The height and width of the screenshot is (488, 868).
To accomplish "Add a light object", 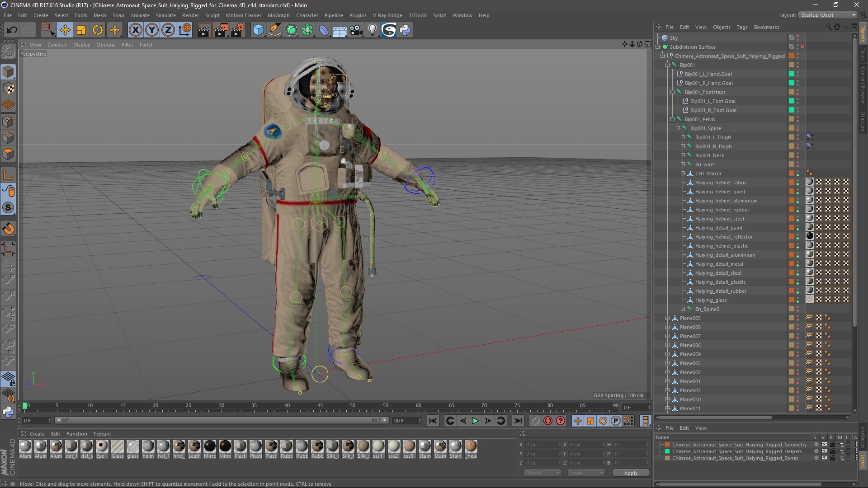I will [x=373, y=30].
